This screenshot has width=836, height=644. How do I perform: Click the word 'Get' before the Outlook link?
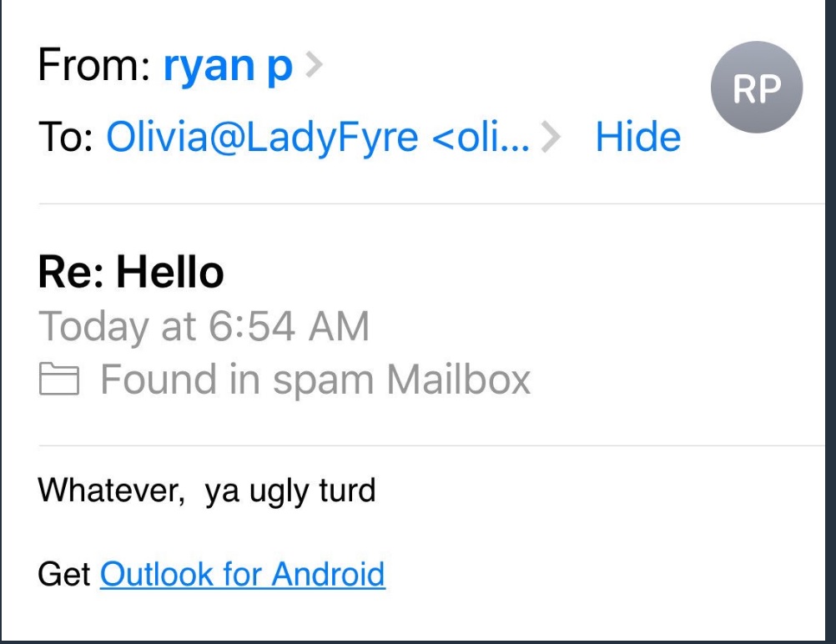click(64, 574)
